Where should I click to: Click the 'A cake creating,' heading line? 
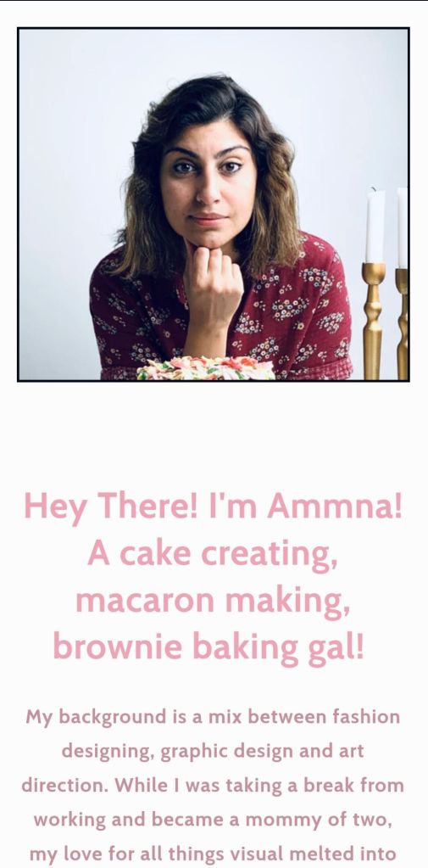(213, 553)
